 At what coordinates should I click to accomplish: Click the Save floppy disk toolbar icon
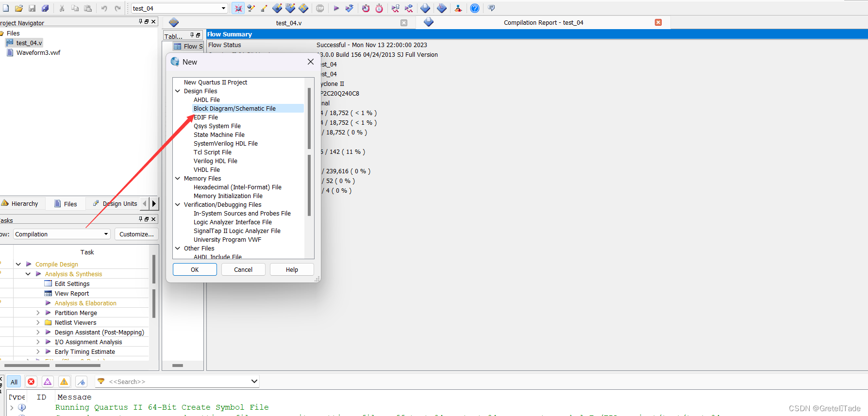(32, 8)
